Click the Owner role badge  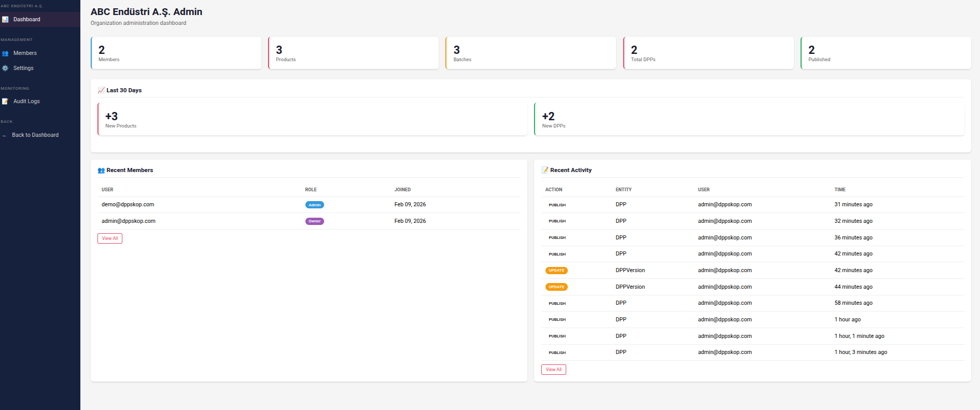tap(315, 221)
